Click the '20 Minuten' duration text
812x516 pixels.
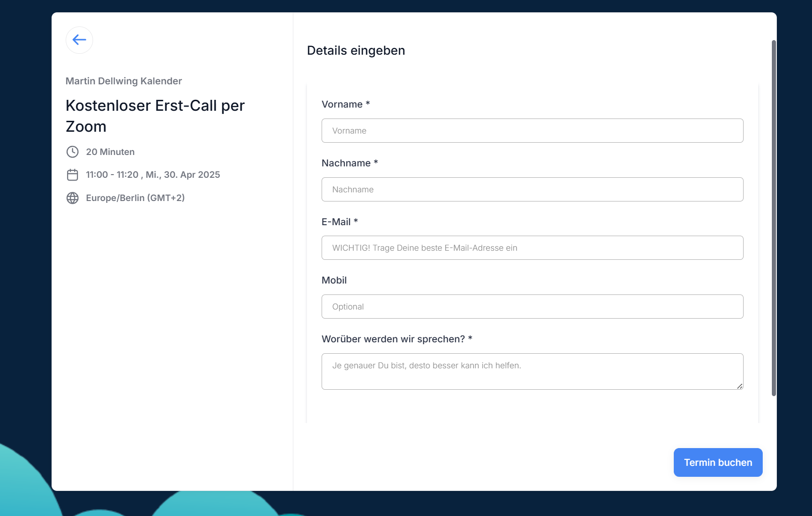tap(110, 152)
